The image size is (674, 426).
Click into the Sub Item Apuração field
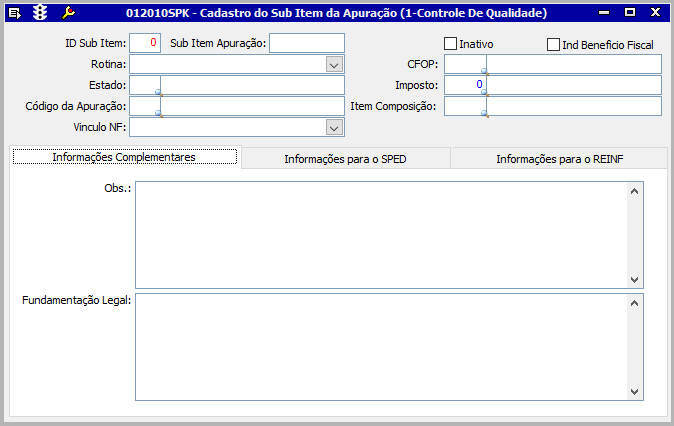click(x=307, y=43)
